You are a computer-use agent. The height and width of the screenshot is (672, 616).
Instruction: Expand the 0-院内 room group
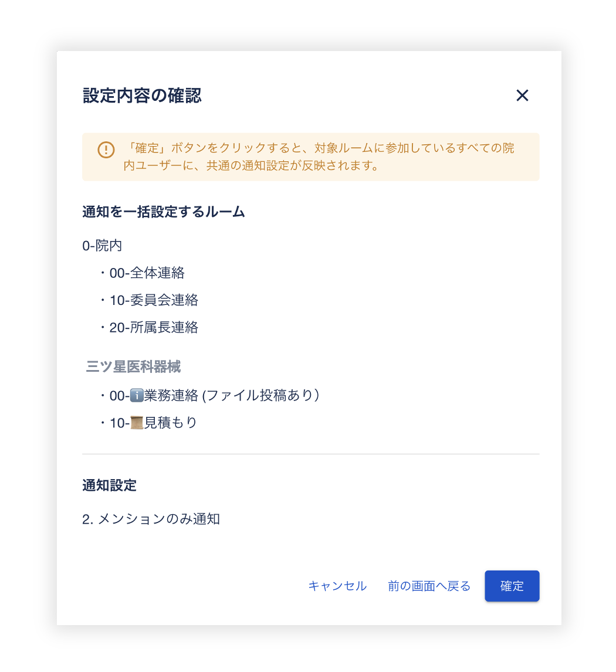(x=101, y=245)
